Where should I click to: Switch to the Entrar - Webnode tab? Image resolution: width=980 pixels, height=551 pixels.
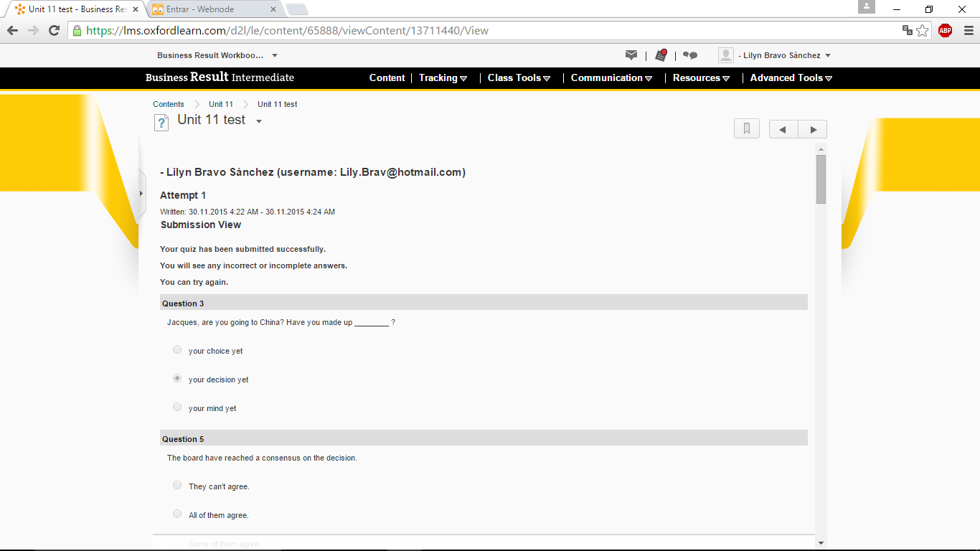pyautogui.click(x=213, y=9)
